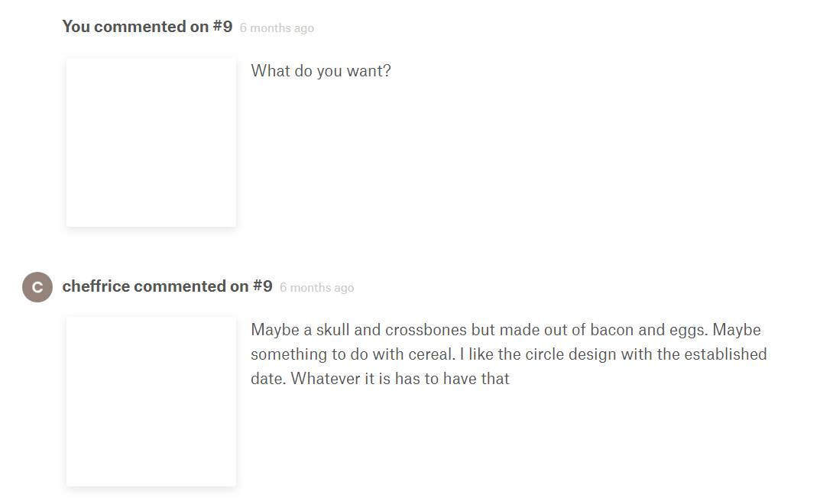
Task: Click the word "cereal" in cheffrice's comment
Action: 430,354
